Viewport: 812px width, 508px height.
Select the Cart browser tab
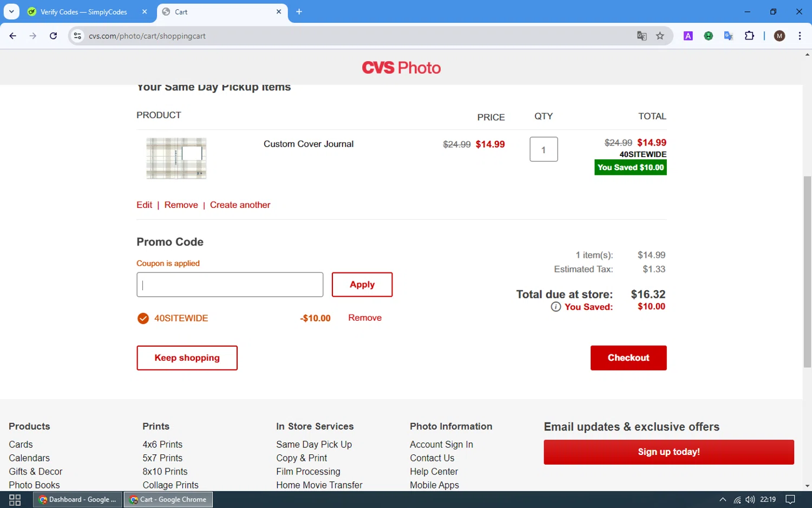[x=222, y=12]
